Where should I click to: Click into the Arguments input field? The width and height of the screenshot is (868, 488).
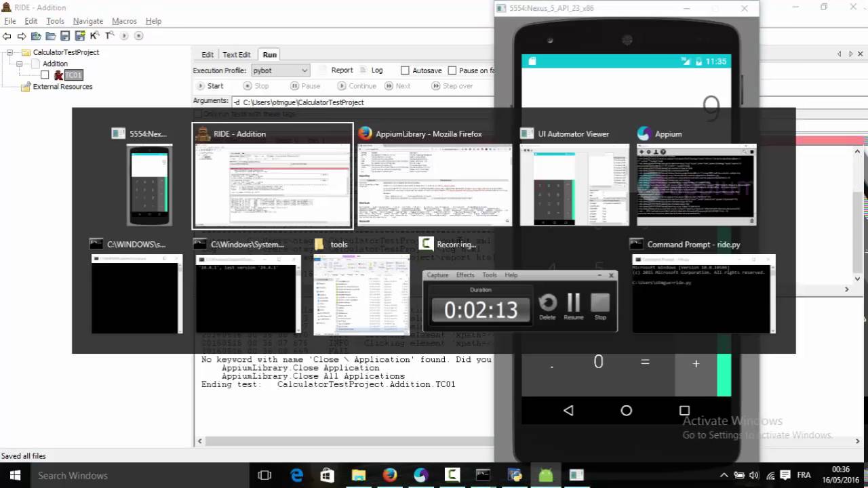[363, 102]
